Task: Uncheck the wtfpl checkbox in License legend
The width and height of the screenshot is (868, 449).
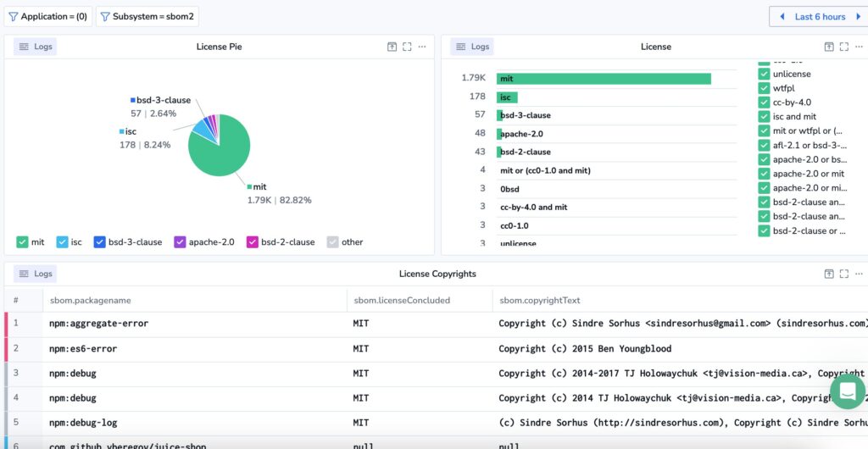Action: click(x=764, y=88)
